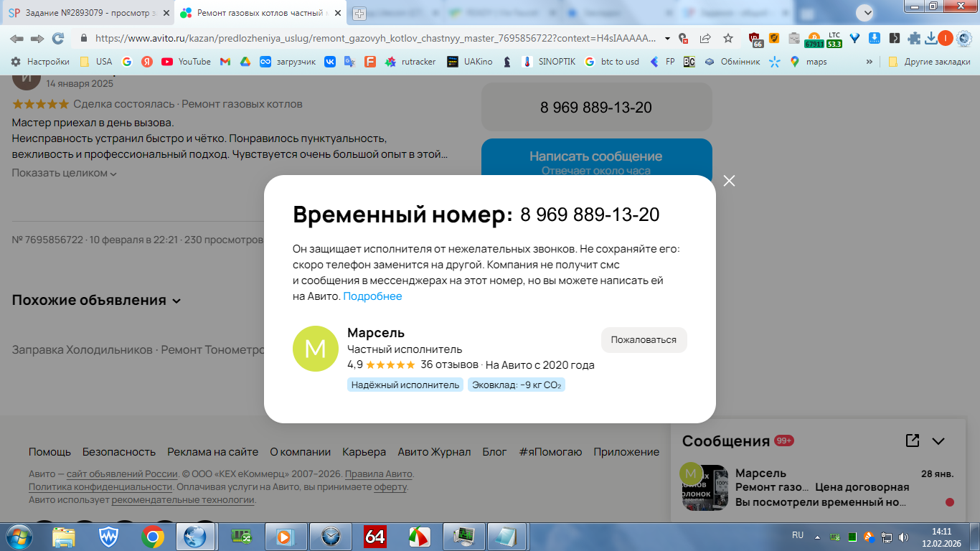This screenshot has height=551, width=980.
Task: Open the UAKino bookmark
Action: tap(470, 62)
